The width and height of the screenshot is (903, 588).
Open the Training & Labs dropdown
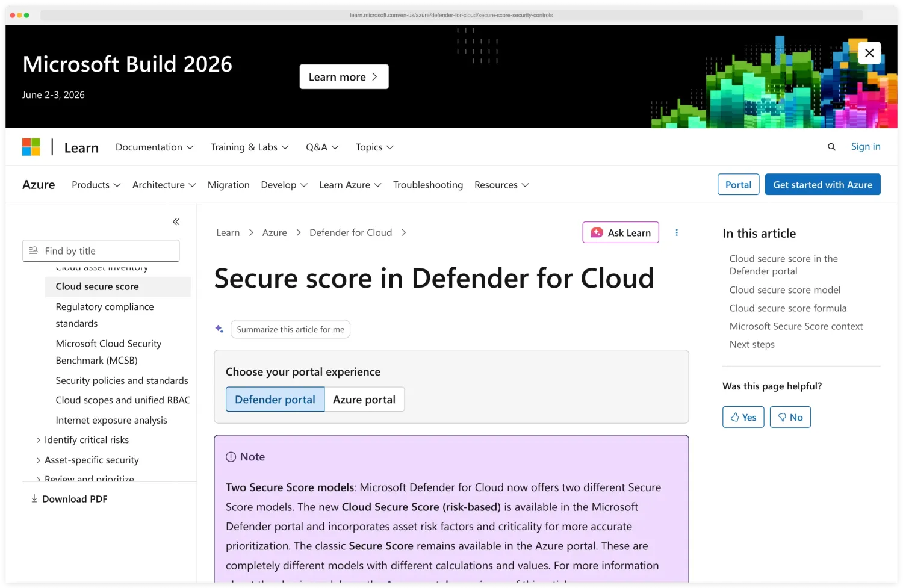pyautogui.click(x=250, y=147)
